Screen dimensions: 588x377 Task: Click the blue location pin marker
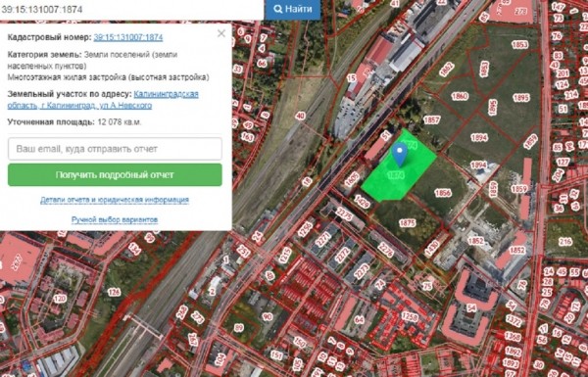pos(400,154)
